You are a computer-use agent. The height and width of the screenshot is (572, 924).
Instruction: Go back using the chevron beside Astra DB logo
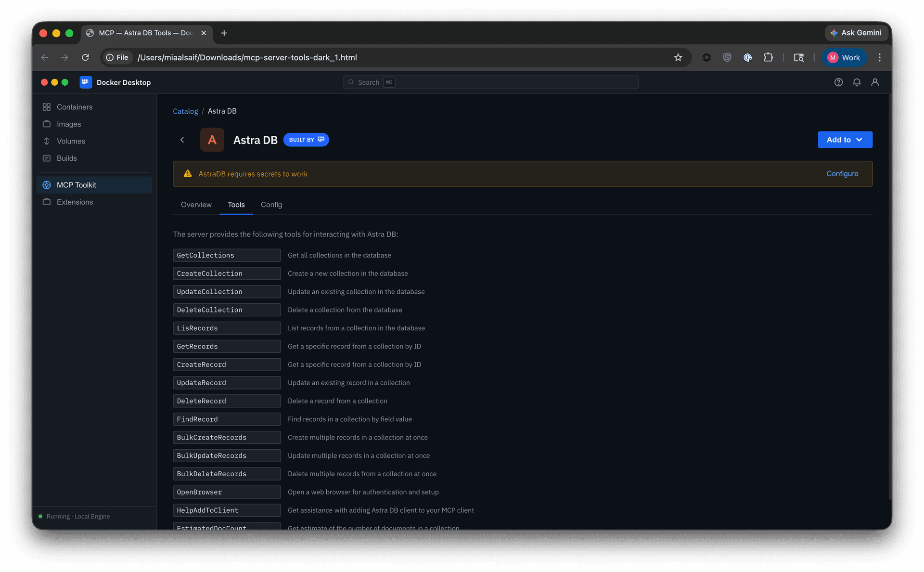click(x=182, y=140)
